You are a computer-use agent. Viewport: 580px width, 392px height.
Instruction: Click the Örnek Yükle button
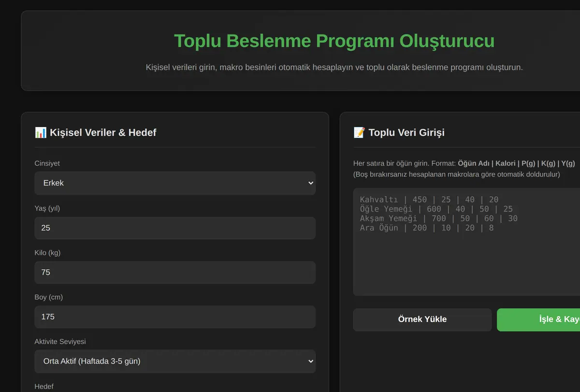click(x=422, y=319)
